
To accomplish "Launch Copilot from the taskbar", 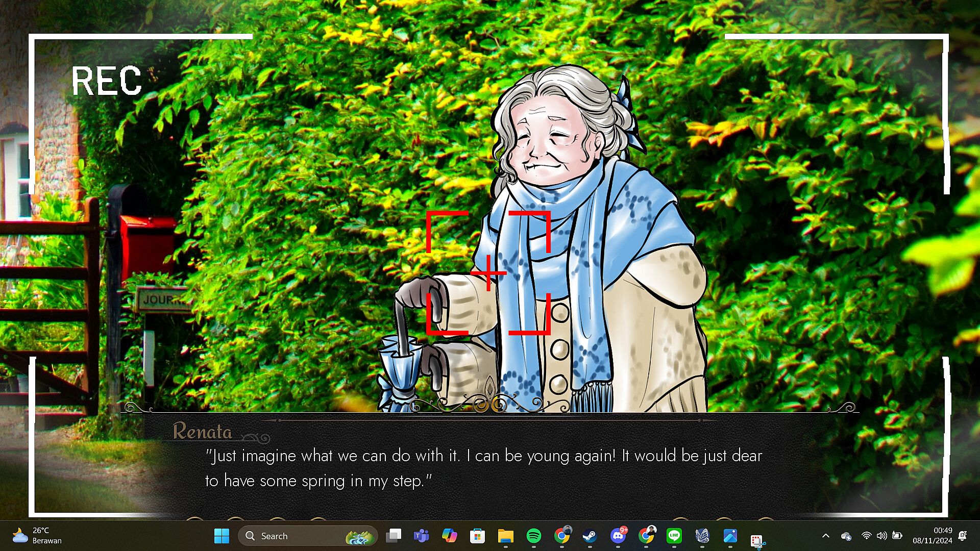I will tap(449, 536).
